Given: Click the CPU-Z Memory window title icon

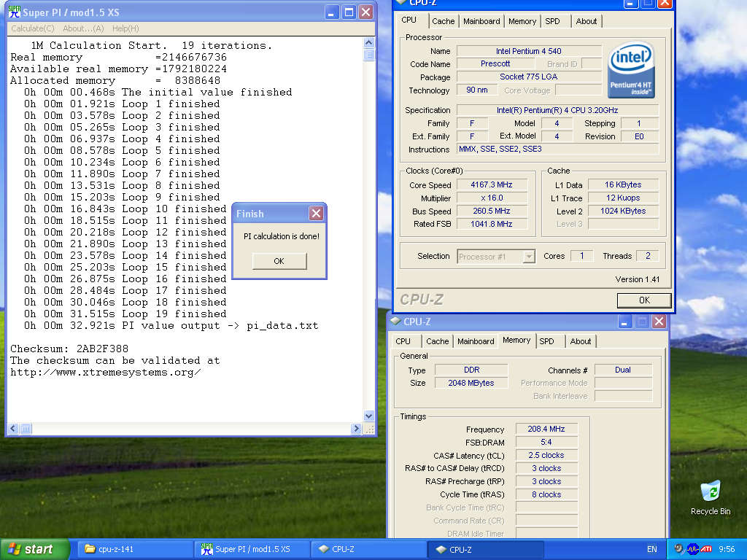Looking at the screenshot, I should tap(395, 322).
